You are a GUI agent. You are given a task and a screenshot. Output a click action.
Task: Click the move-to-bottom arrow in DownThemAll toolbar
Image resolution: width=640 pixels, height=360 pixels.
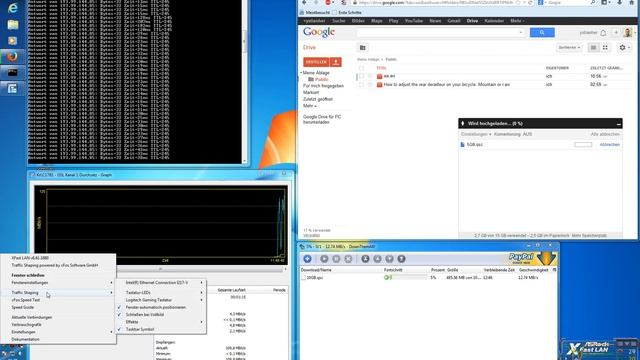click(401, 259)
